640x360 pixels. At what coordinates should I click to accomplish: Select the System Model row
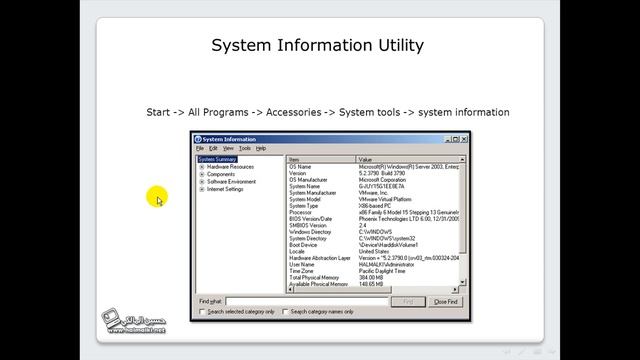[x=373, y=200]
